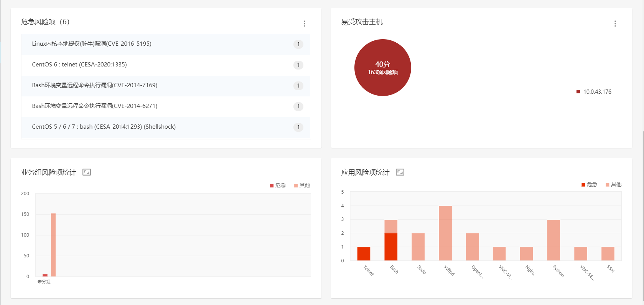Toggle 危急 legend in 业务组风险项统计 chart
The image size is (644, 305).
[278, 186]
